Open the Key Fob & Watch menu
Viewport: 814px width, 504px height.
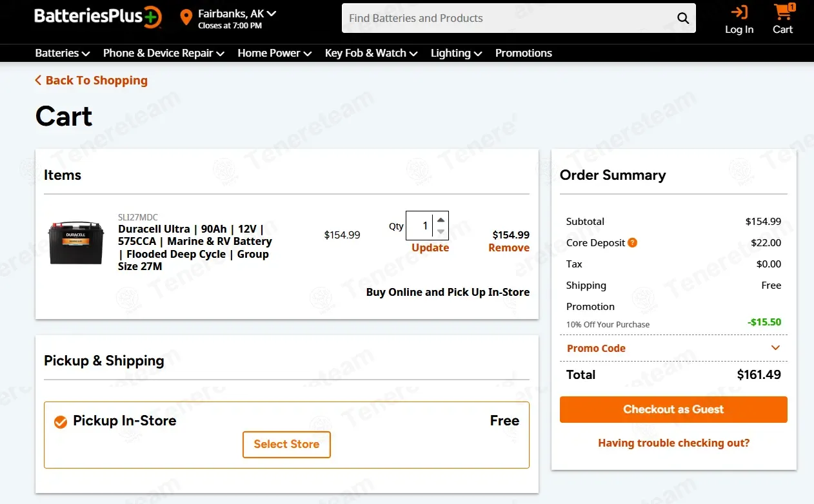coord(372,53)
